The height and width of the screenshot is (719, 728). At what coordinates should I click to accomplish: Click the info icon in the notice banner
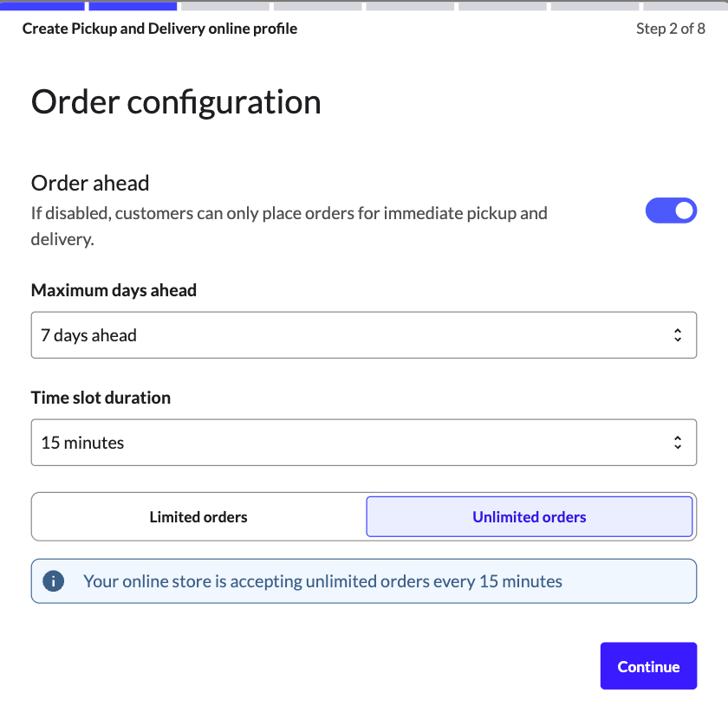[53, 580]
